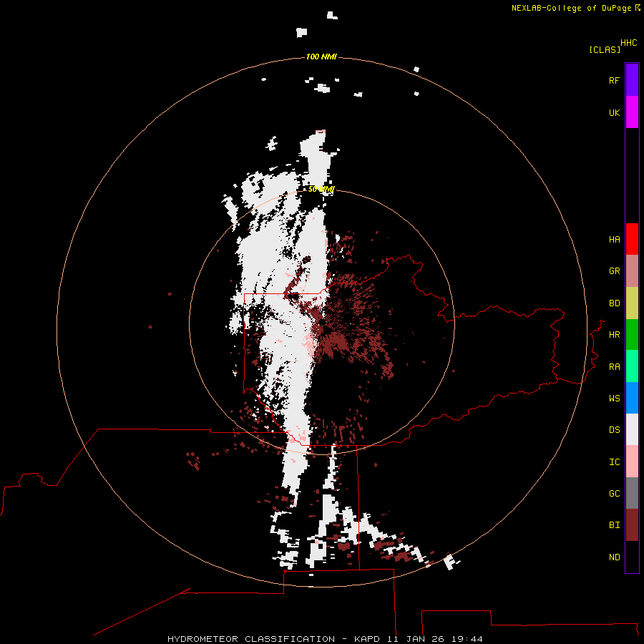
Task: Click the HA legend label
Action: [614, 240]
